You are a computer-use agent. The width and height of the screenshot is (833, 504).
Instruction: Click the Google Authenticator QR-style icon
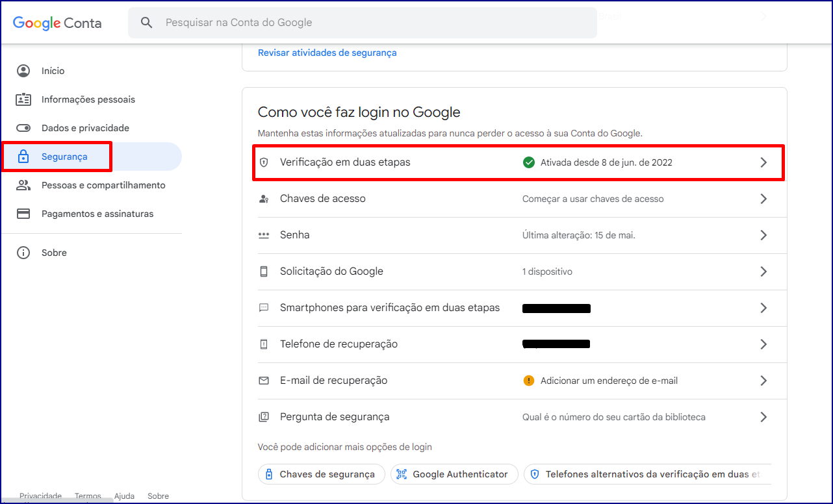402,474
